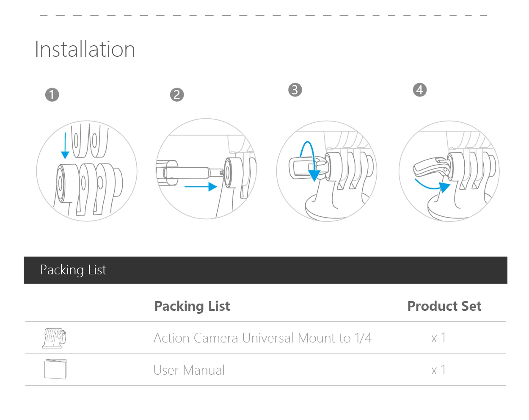Open the step 4 lever locking diagram
This screenshot has width=529, height=420.
[449, 171]
